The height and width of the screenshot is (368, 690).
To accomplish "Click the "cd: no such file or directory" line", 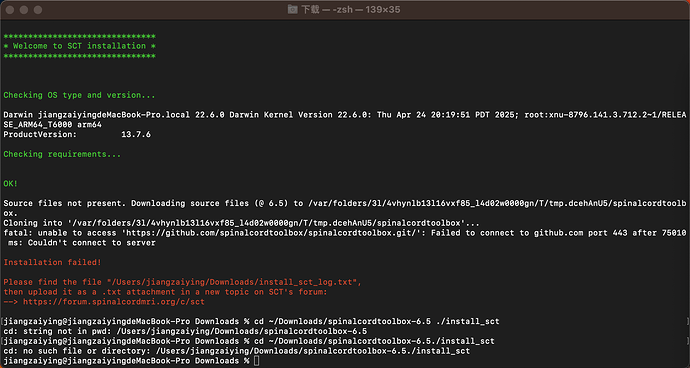I will pos(236,351).
